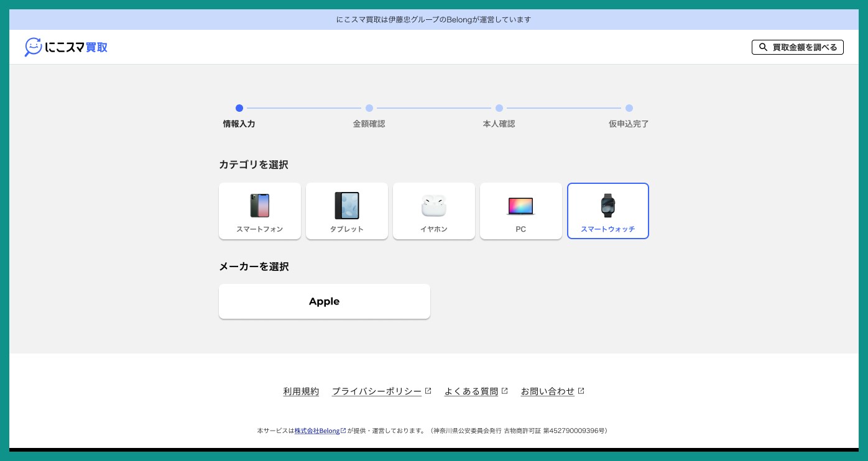Click the 情報入力 step label
Viewport: 868px width, 461px height.
[239, 124]
